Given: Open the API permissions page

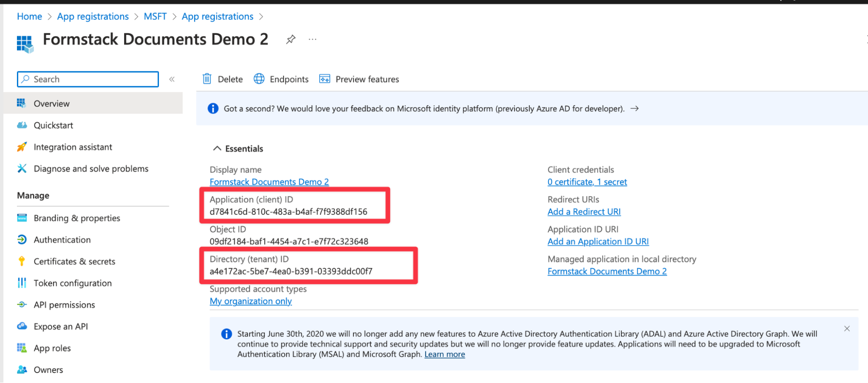Looking at the screenshot, I should 64,305.
